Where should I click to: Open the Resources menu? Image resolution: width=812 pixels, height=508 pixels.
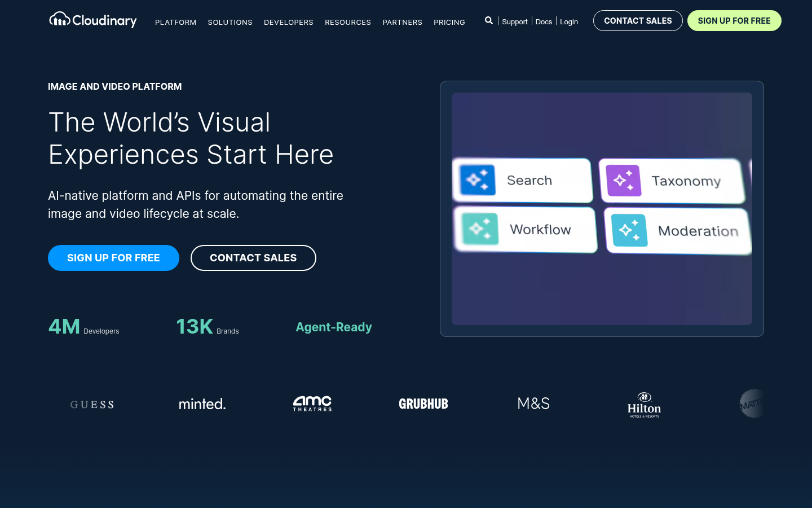click(x=348, y=22)
